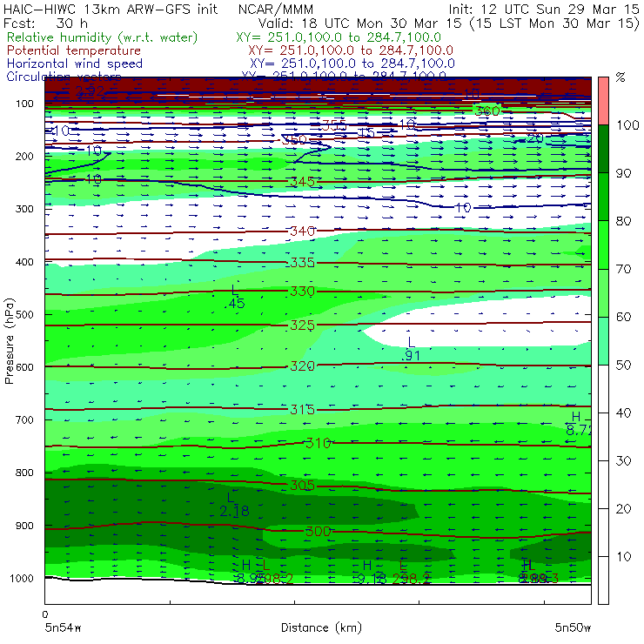Image resolution: width=644 pixels, height=644 pixels.
Task: Click the 500 hPa pressure axis label
Action: (x=24, y=315)
